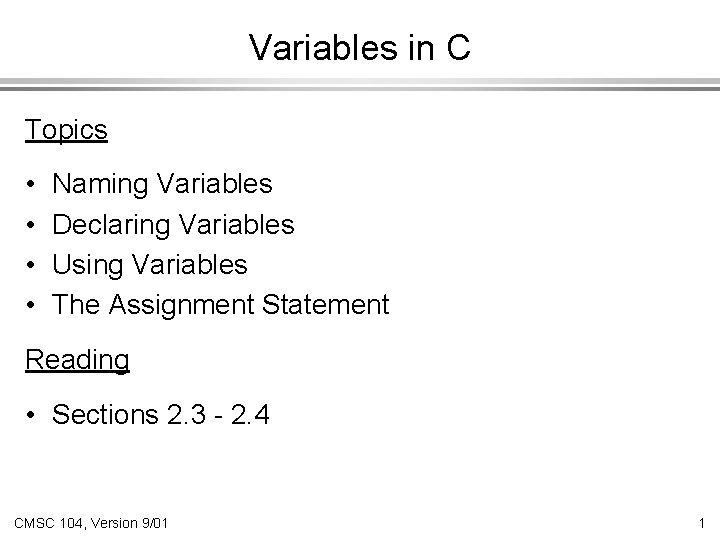The width and height of the screenshot is (720, 540).
Task: Click the letter "C" in the slide title
Action: [x=458, y=47]
